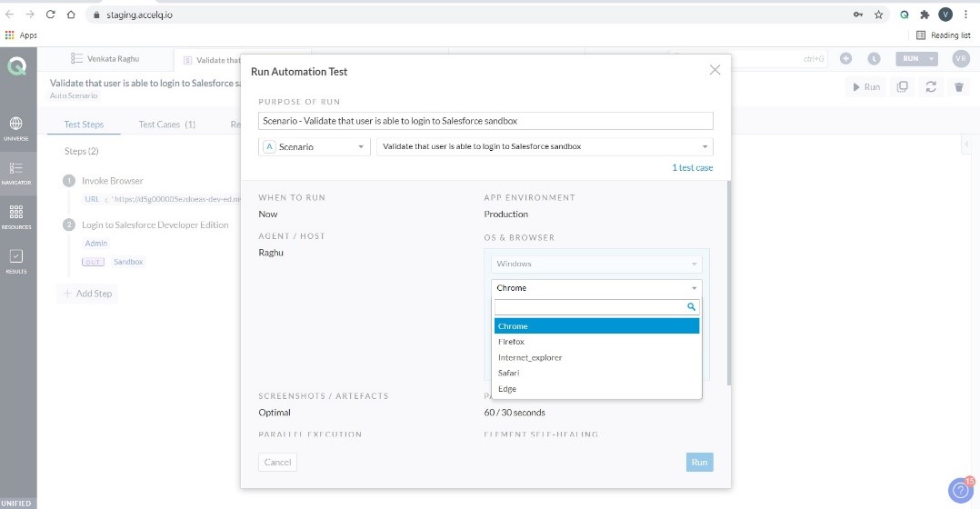Open the Venkata Raghu tab

pos(105,59)
